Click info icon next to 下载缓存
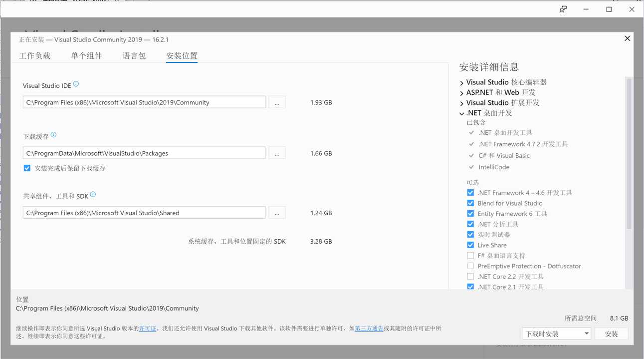Screen dimensions: 644x359 [53, 135]
